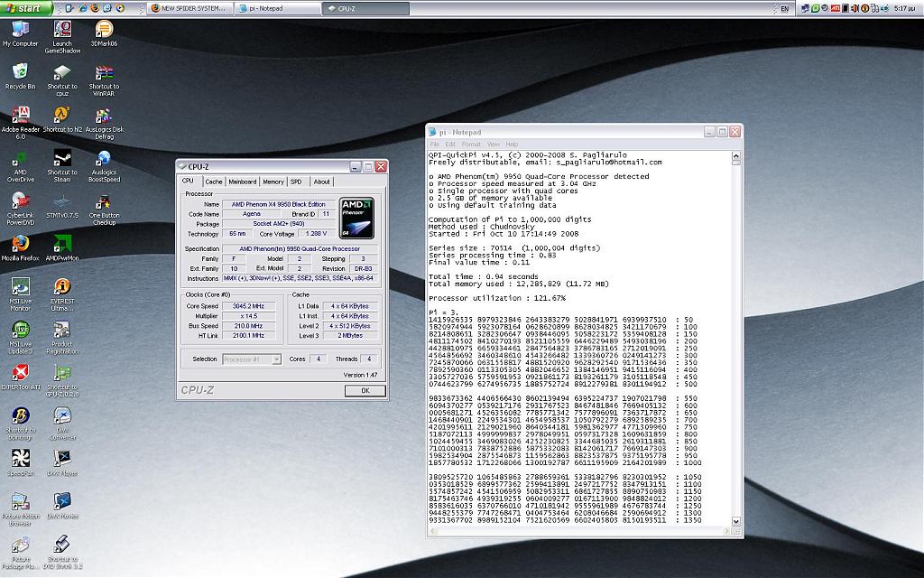Click the Core Voltage value in CPU-Z
This screenshot has width=924, height=578.
tap(316, 234)
